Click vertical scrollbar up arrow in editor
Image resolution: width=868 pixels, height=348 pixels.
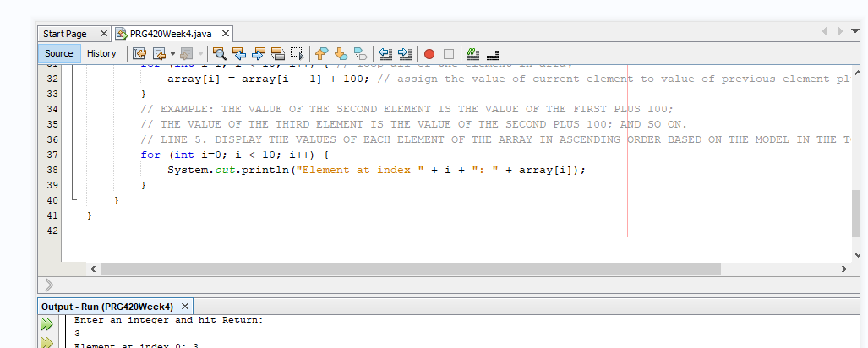856,73
